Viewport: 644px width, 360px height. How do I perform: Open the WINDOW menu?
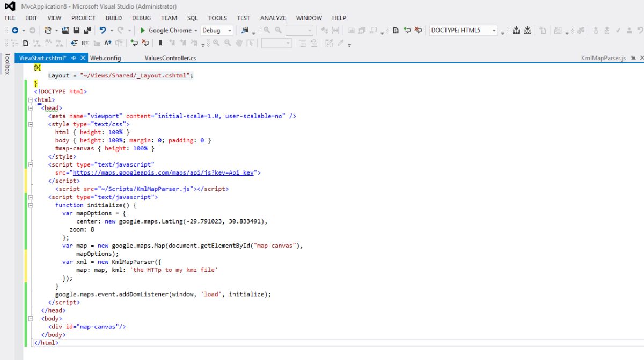(309, 18)
